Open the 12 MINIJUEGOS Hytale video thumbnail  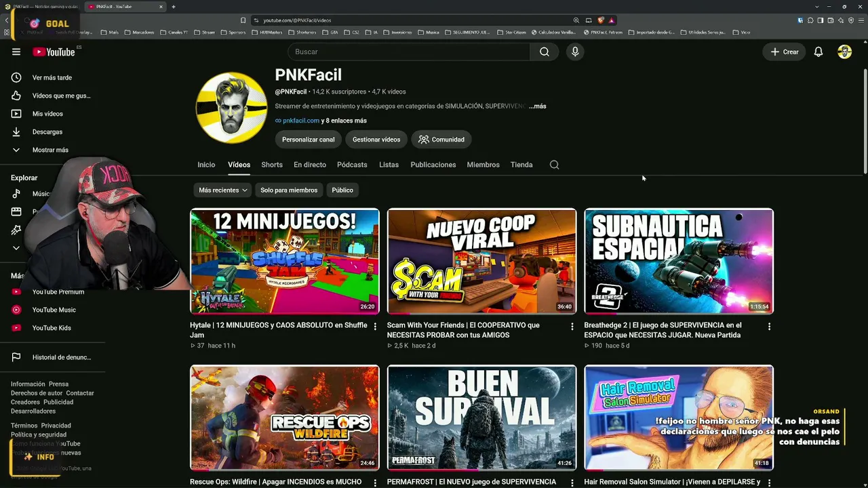(285, 261)
